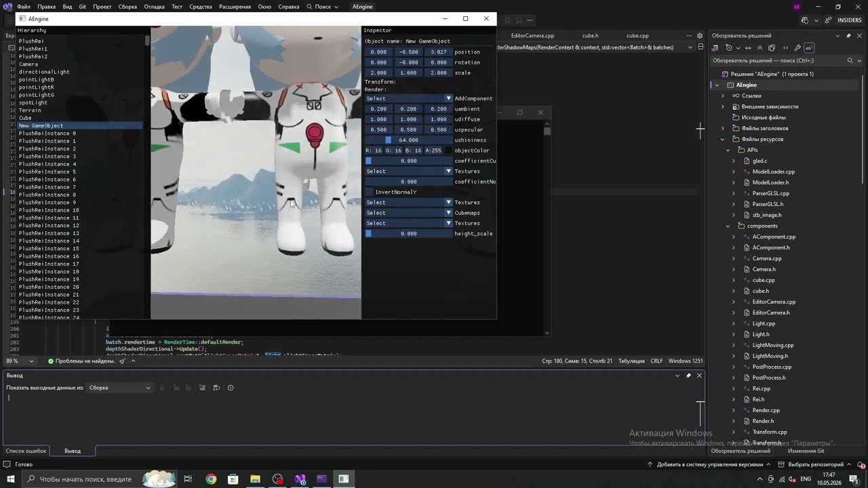Open the Файл menu

(23, 7)
